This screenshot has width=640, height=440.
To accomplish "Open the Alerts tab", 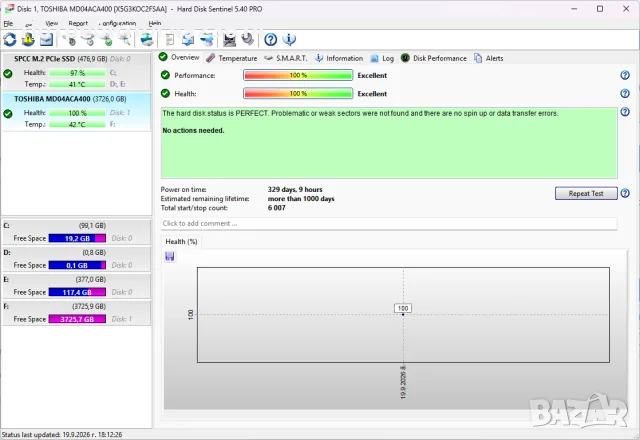I will (x=489, y=58).
